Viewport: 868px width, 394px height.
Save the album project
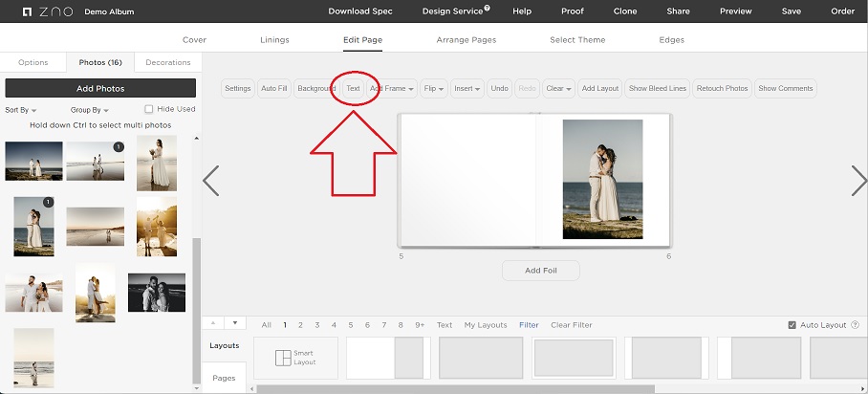[792, 11]
